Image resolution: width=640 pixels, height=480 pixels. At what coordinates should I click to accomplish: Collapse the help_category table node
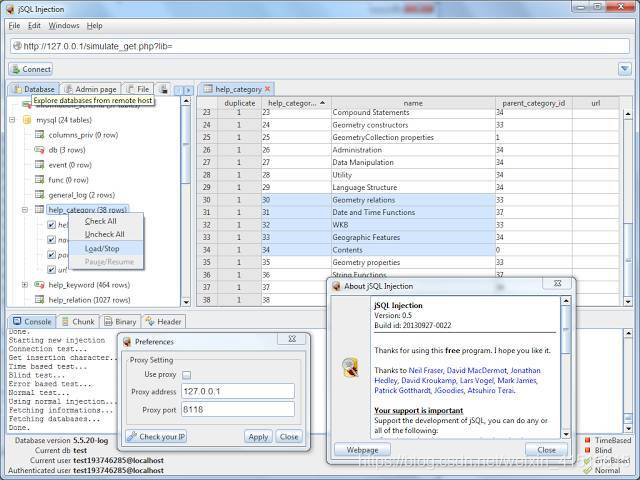[25, 210]
